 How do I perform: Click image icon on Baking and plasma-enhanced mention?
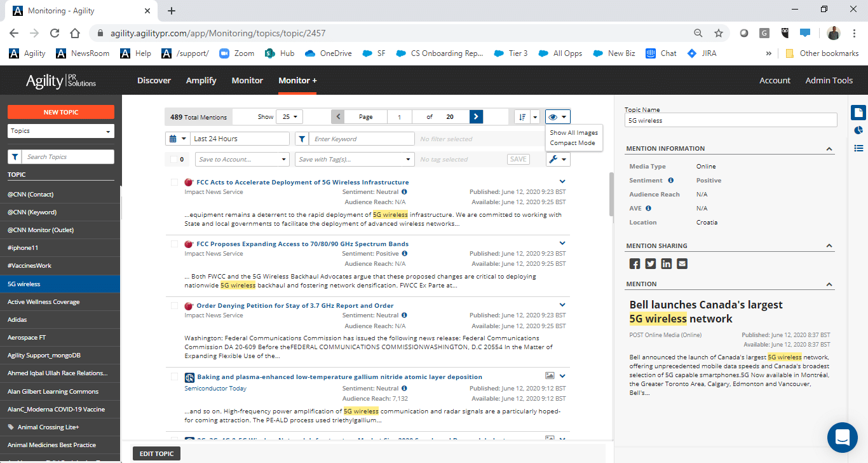(x=550, y=376)
